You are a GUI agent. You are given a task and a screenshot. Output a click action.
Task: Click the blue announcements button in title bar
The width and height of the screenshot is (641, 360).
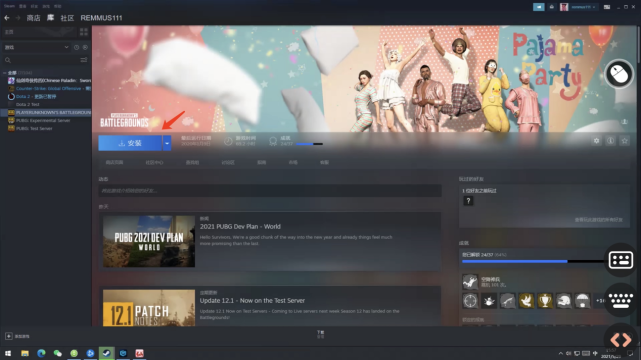tap(538, 7)
